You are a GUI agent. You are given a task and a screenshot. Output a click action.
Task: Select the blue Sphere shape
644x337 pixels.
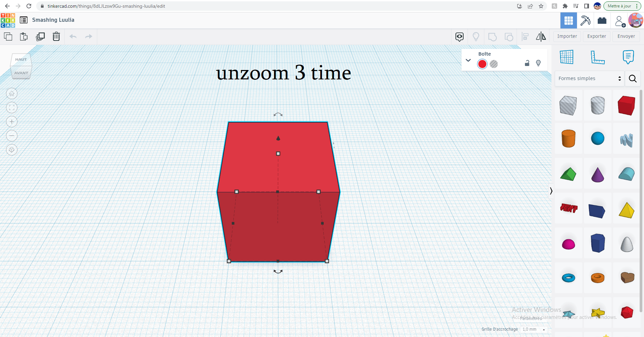pos(598,138)
